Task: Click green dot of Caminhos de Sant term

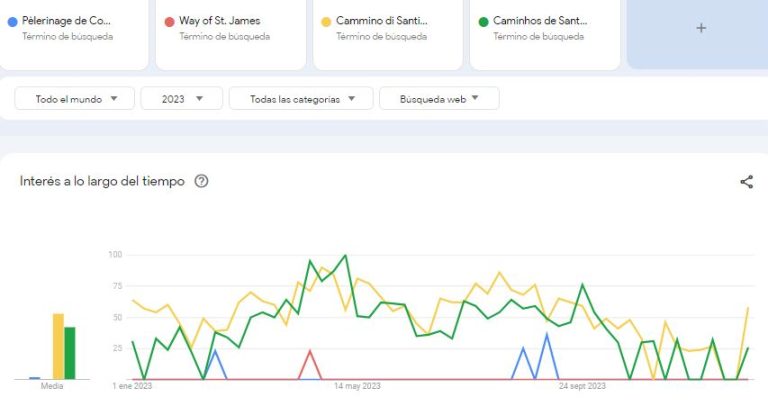Action: (x=483, y=22)
